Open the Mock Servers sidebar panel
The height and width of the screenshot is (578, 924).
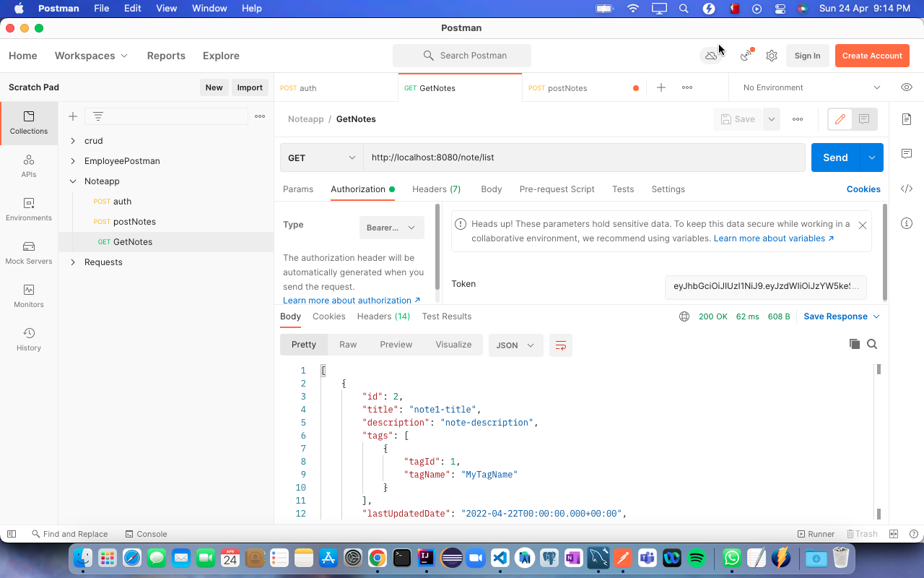[x=29, y=253]
